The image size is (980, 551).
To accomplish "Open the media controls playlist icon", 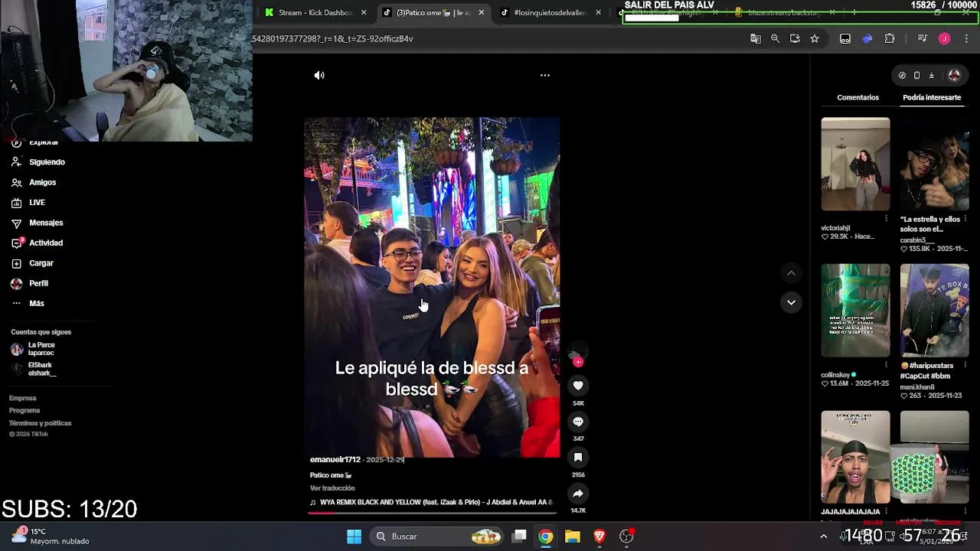I will click(x=923, y=38).
